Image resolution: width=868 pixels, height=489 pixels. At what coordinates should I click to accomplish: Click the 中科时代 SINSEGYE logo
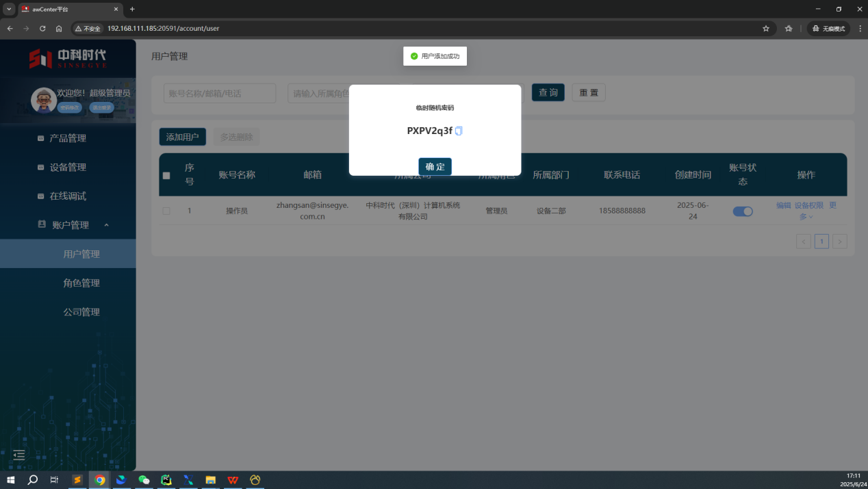click(67, 58)
